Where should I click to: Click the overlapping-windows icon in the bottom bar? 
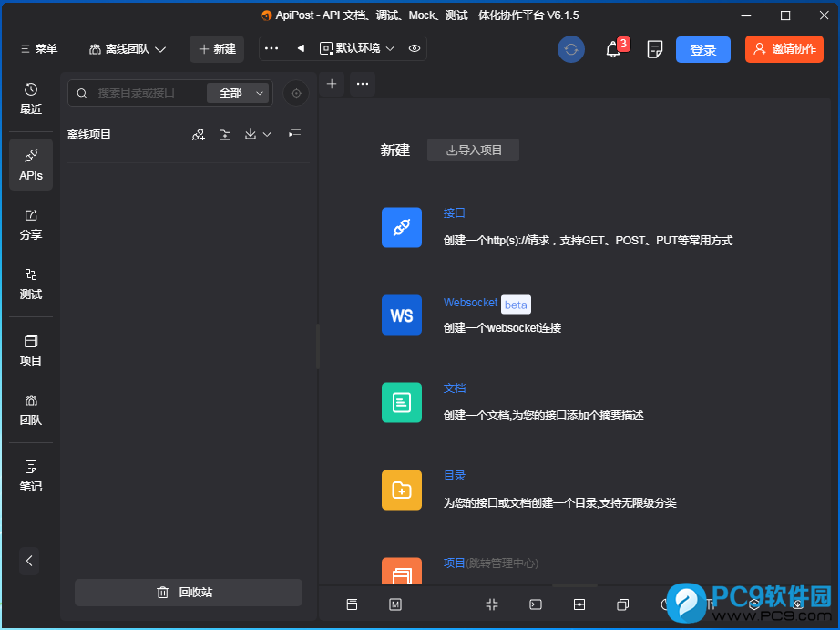click(622, 604)
